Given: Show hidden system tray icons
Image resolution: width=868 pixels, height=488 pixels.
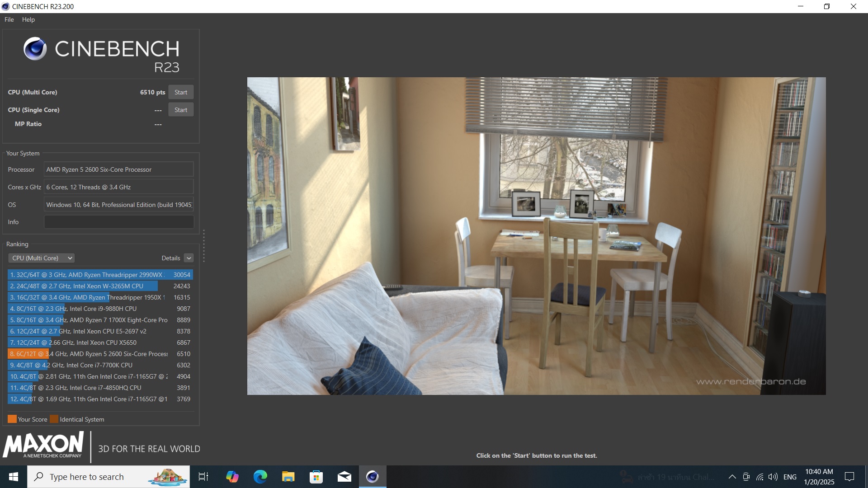Looking at the screenshot, I should (732, 477).
